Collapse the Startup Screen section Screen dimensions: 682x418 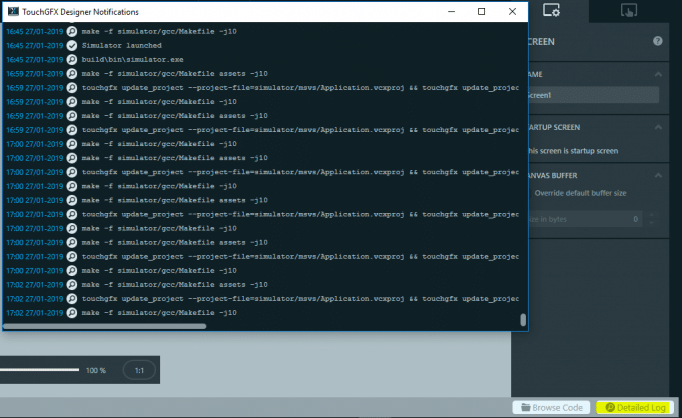(657, 127)
